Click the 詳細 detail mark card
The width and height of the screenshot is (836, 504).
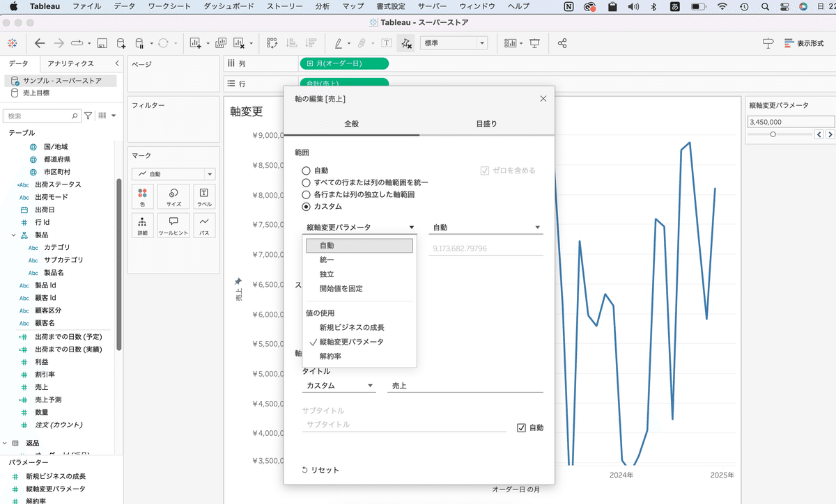point(142,226)
